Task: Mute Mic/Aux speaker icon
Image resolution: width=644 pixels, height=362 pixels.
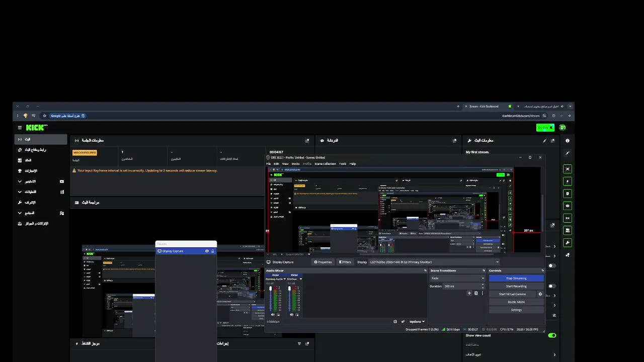Action: pyautogui.click(x=291, y=315)
